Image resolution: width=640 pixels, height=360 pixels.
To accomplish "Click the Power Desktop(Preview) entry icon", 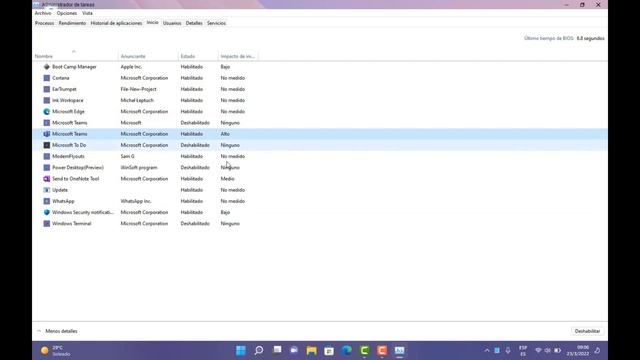I will [47, 167].
